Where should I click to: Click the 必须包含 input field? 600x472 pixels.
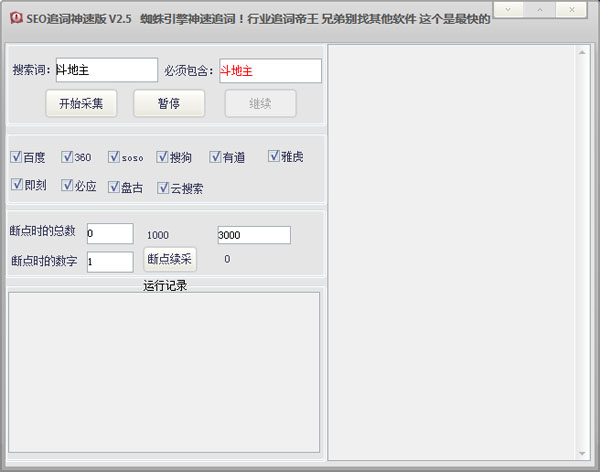click(270, 70)
